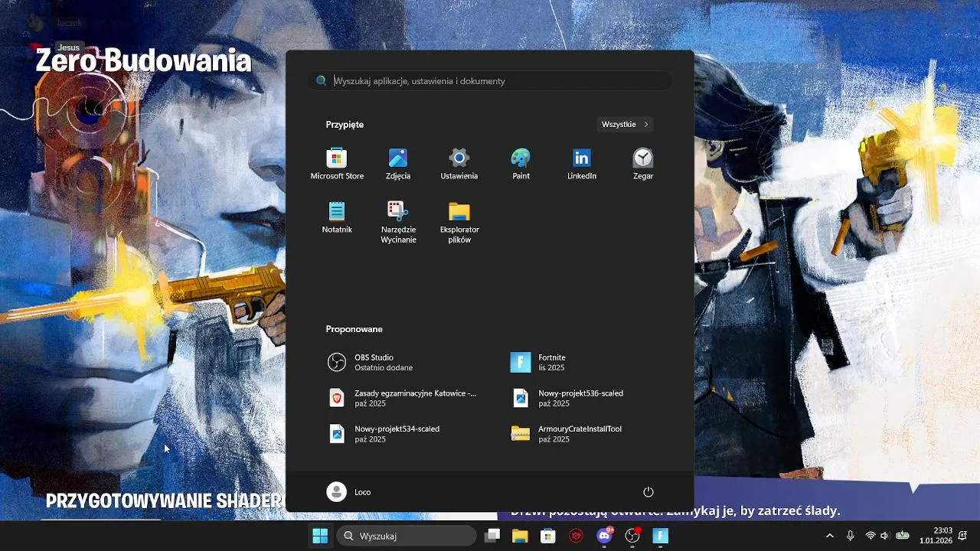Click the power button in Start menu

pos(648,492)
